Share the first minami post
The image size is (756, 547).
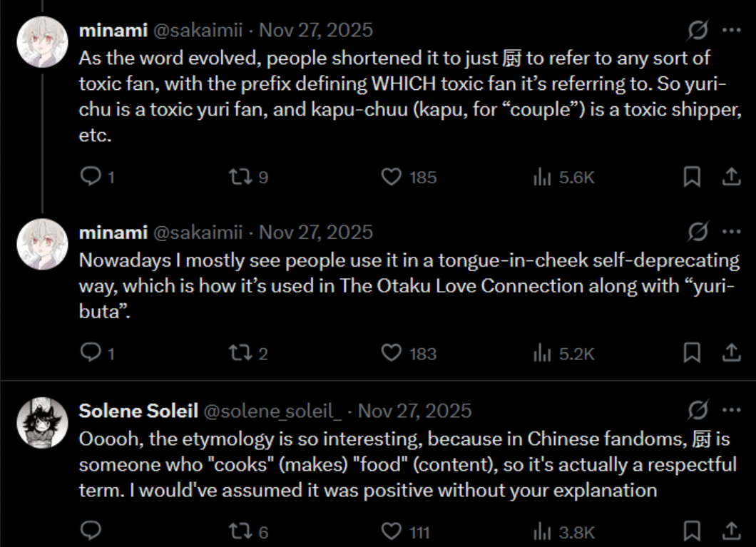(x=731, y=176)
